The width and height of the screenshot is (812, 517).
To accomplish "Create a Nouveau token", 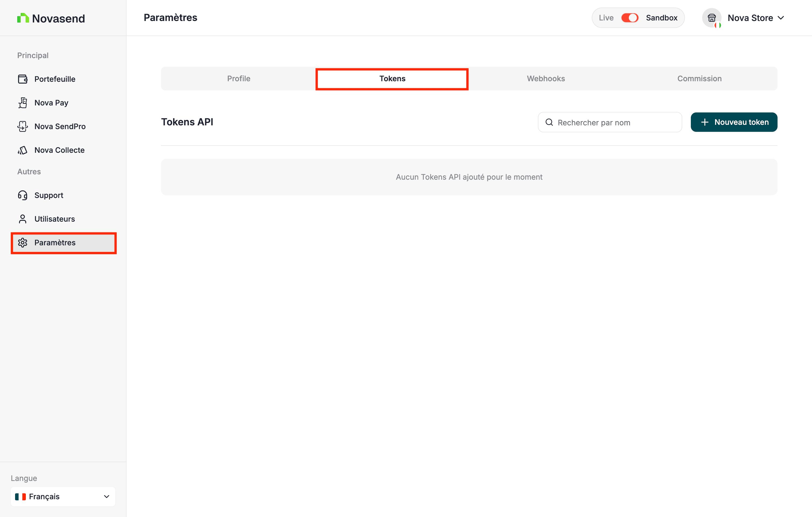I will click(x=734, y=122).
